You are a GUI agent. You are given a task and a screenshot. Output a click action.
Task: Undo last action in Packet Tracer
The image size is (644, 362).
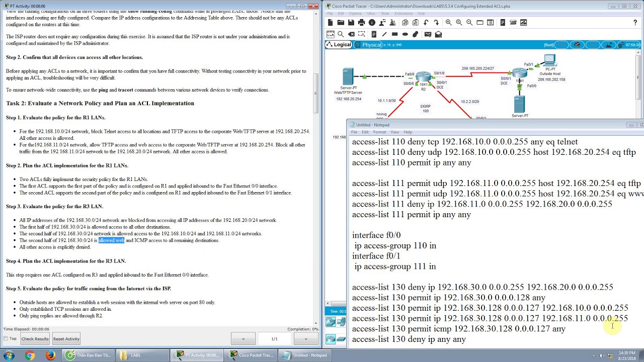tap(426, 23)
